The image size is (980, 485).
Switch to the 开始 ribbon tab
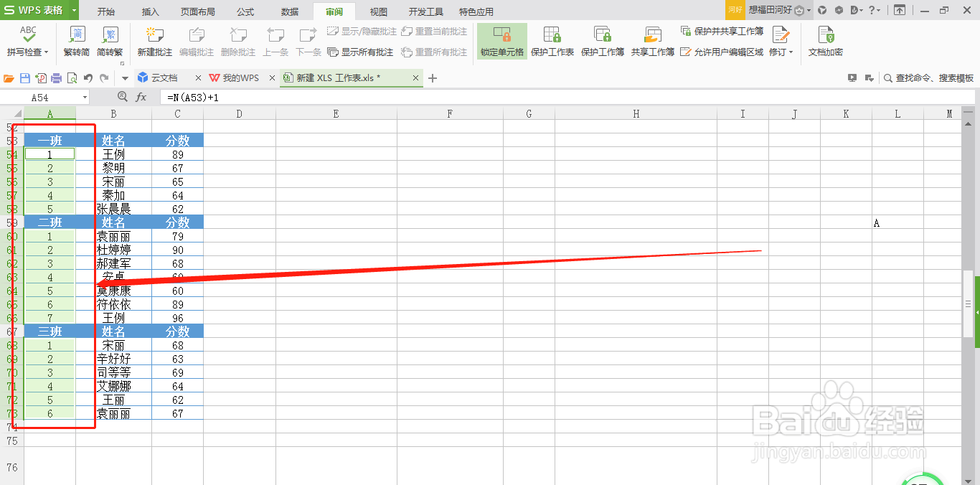click(x=105, y=11)
